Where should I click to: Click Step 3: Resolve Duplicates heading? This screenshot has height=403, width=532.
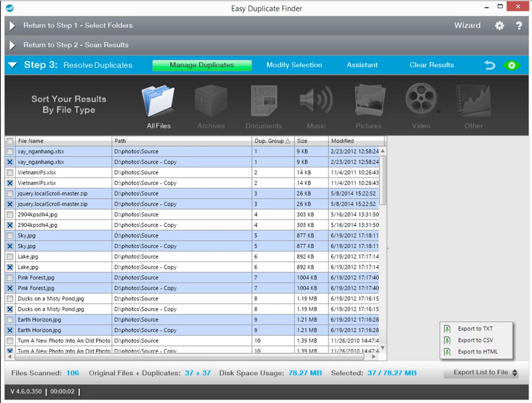click(78, 65)
